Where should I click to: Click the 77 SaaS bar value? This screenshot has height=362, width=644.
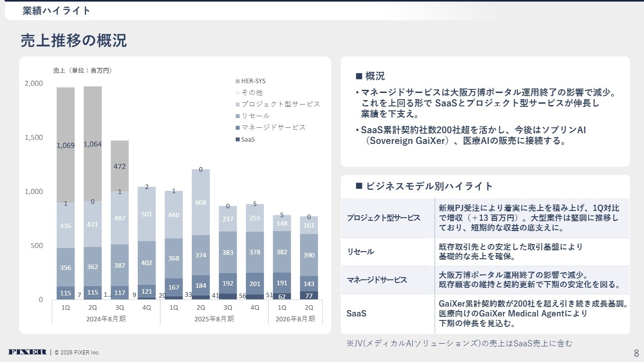[x=309, y=296]
